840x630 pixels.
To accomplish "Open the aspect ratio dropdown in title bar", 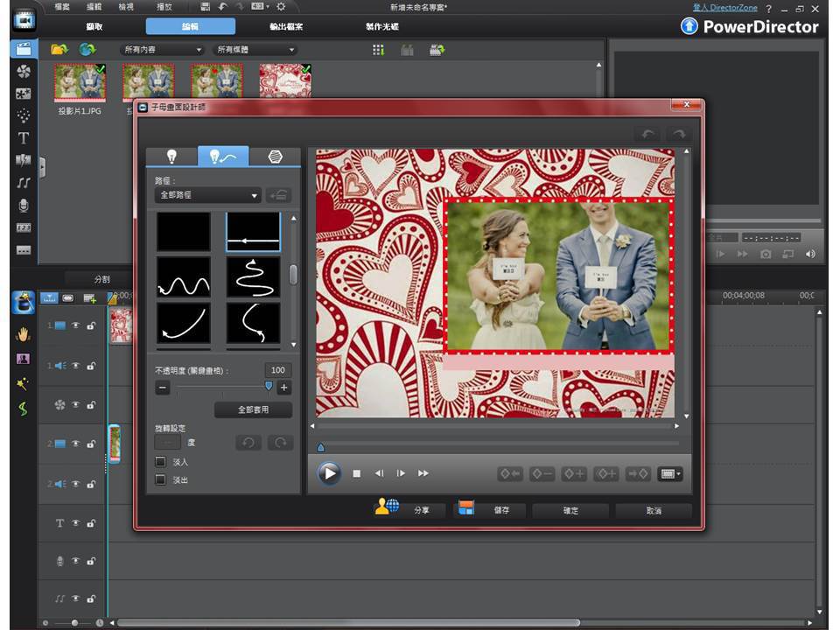I will coord(261,6).
